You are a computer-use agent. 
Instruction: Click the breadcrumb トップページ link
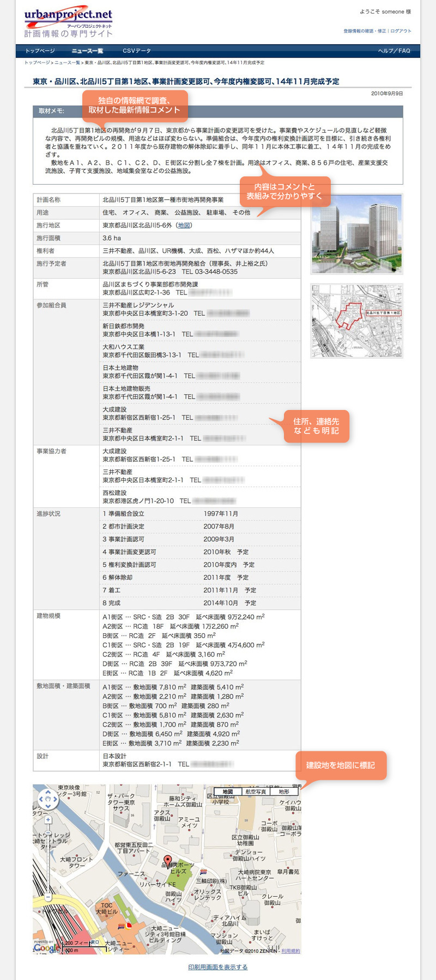tap(37, 63)
